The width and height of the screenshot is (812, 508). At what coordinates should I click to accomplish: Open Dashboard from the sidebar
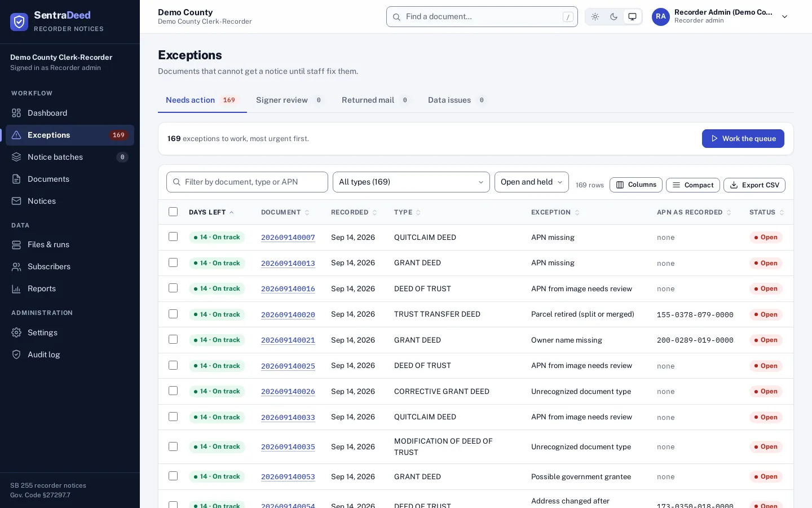click(x=70, y=113)
